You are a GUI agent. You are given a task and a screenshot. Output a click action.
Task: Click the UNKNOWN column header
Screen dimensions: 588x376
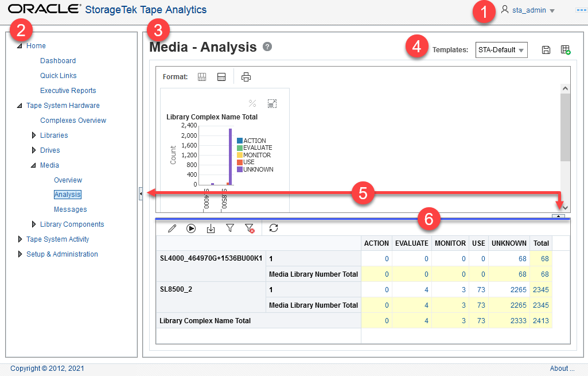click(509, 243)
